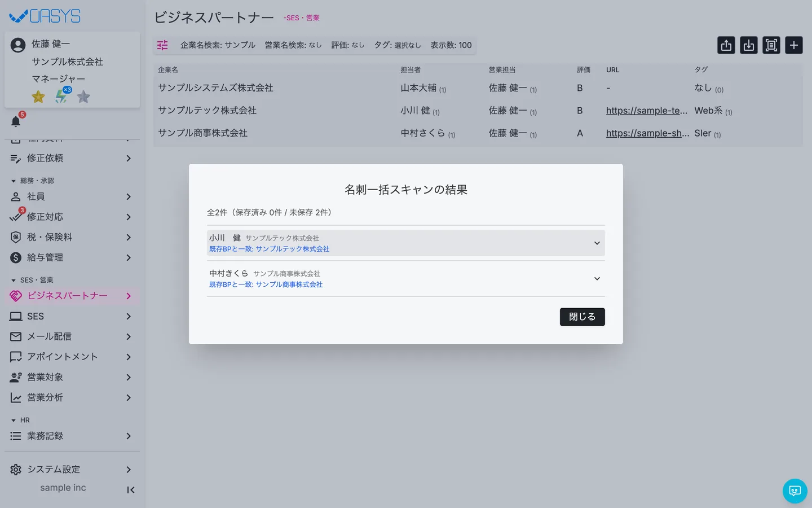Click the システム設定 gear icon
812x508 pixels.
tap(16, 470)
